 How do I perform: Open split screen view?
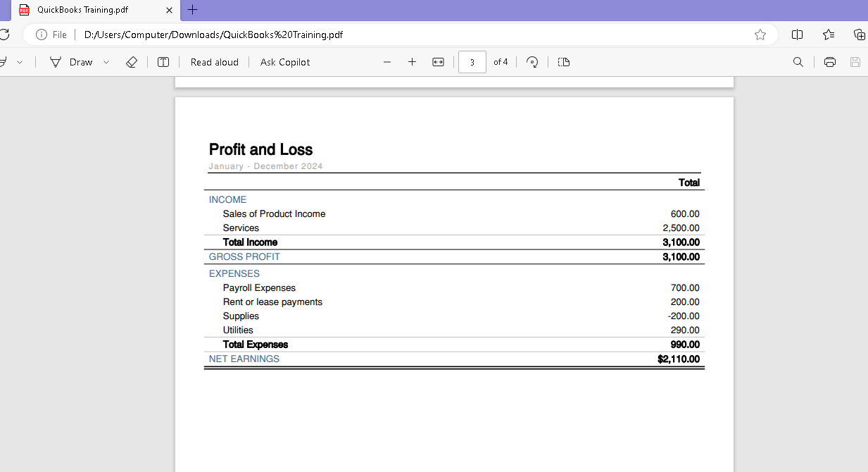coord(798,35)
